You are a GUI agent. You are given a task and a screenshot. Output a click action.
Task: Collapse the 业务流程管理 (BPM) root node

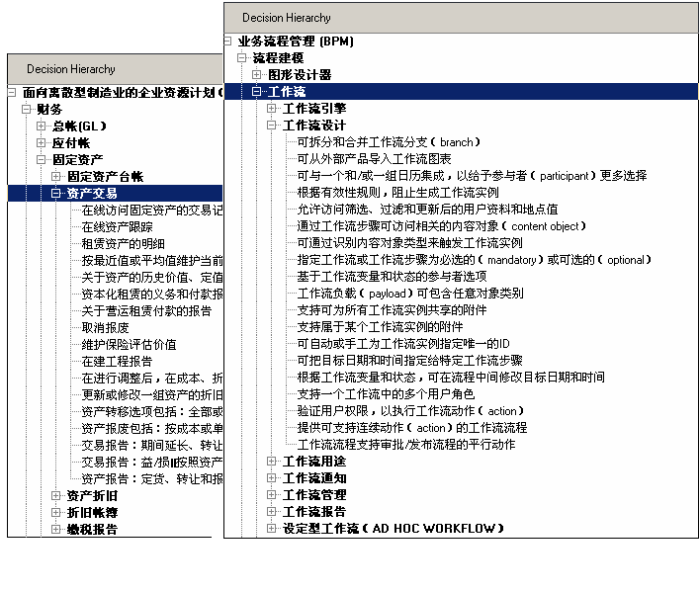point(227,42)
